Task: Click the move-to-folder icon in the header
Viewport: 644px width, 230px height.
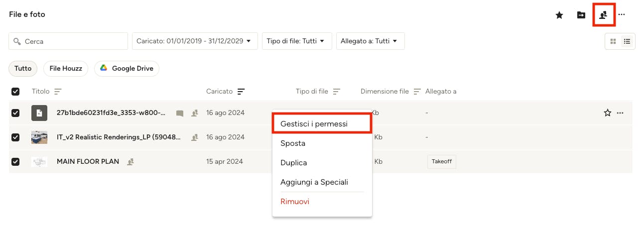Action: pyautogui.click(x=581, y=15)
